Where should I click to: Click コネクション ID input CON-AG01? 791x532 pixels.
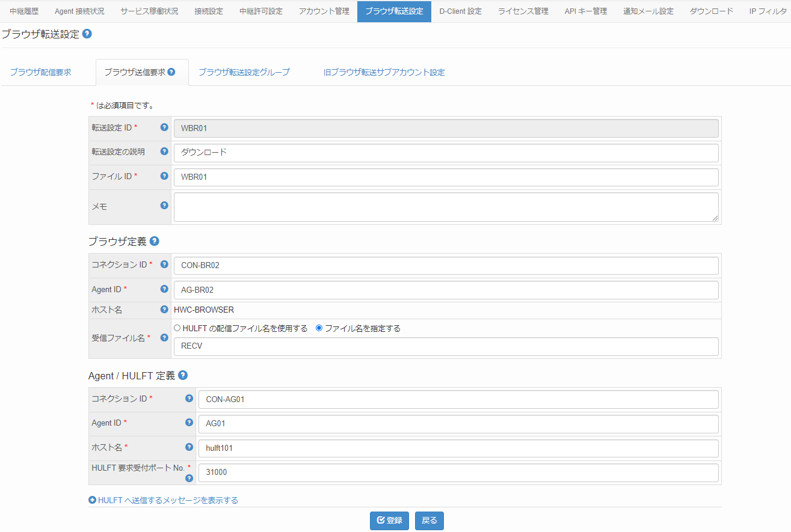pos(458,399)
